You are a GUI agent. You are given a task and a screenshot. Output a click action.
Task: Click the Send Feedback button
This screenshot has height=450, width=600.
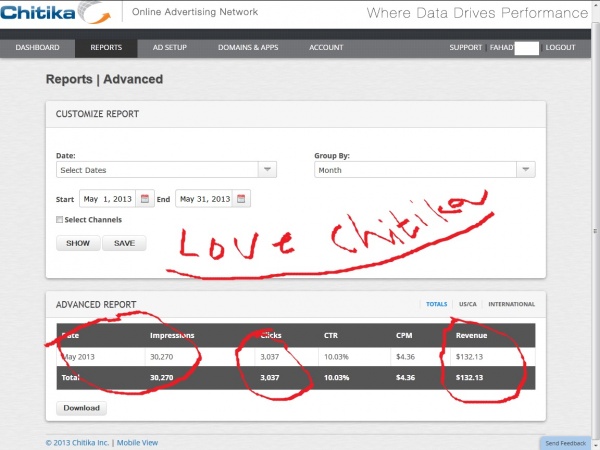566,443
